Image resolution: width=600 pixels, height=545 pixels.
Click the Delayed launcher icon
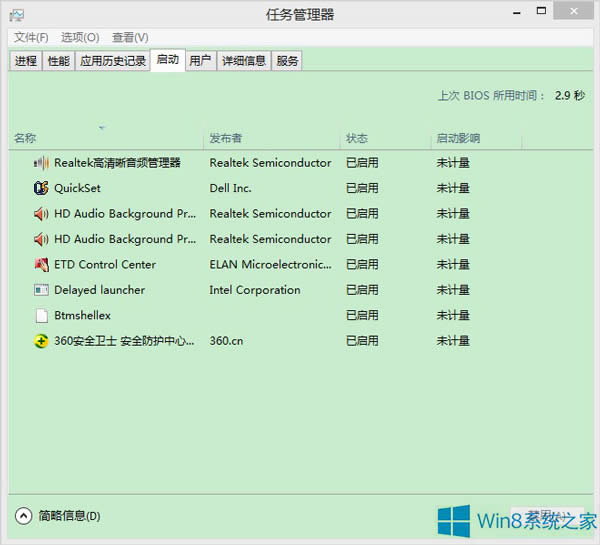[41, 290]
